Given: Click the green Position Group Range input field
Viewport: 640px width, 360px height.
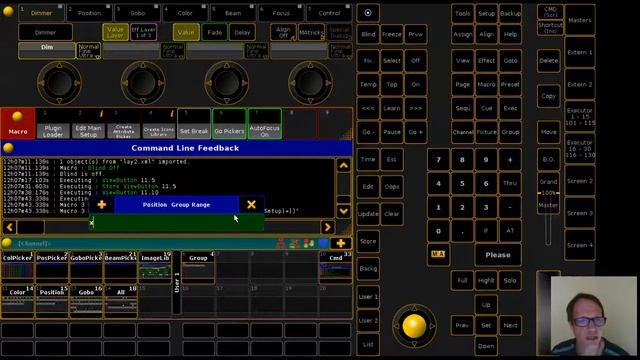Looking at the screenshot, I should 176,222.
